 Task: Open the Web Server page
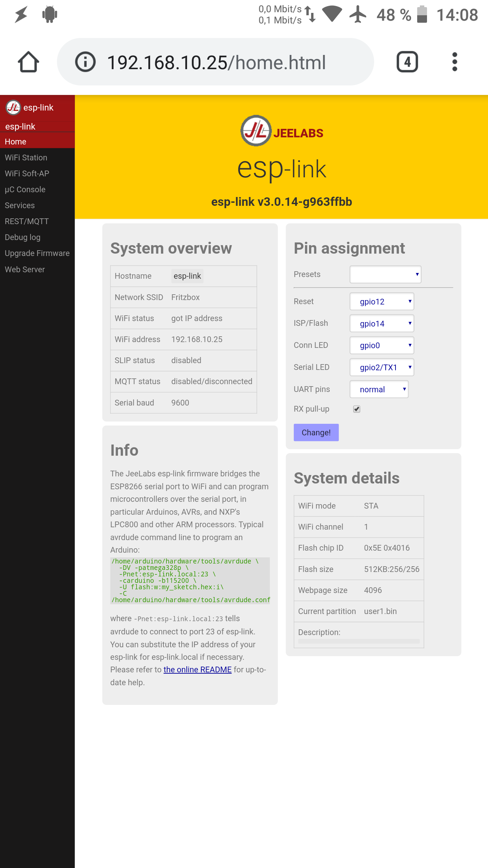(x=37, y=270)
